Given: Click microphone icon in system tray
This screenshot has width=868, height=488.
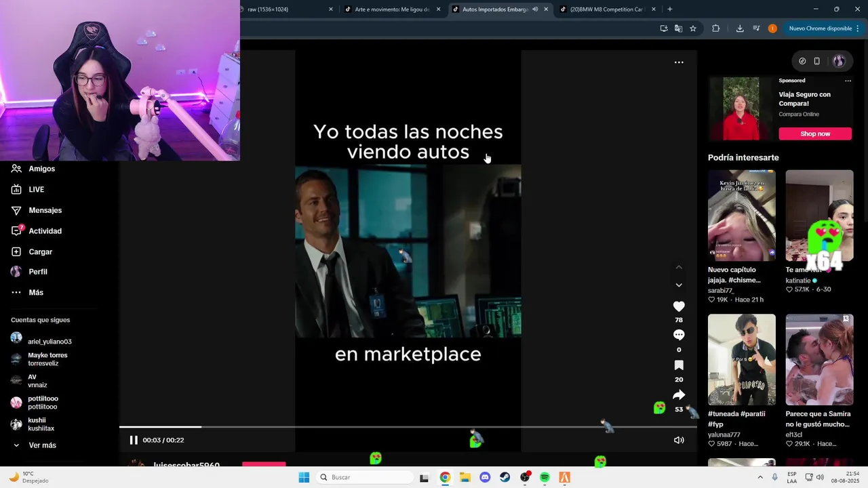Looking at the screenshot, I should click(774, 477).
